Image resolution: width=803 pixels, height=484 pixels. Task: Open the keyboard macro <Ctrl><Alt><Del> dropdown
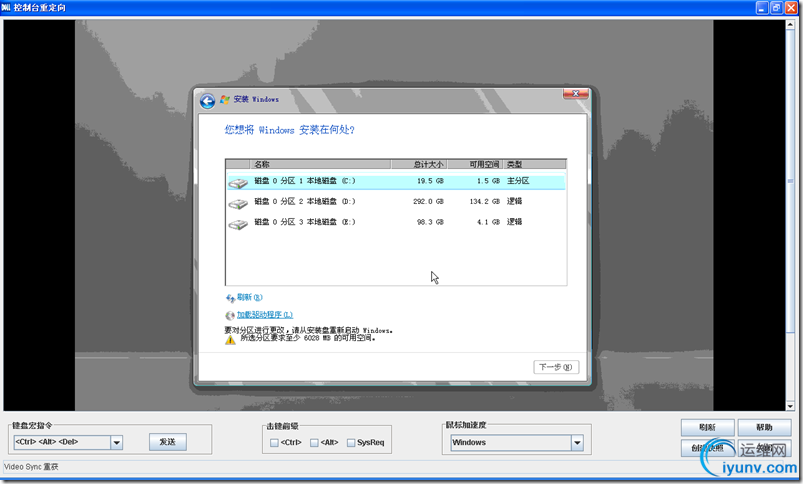pos(117,443)
